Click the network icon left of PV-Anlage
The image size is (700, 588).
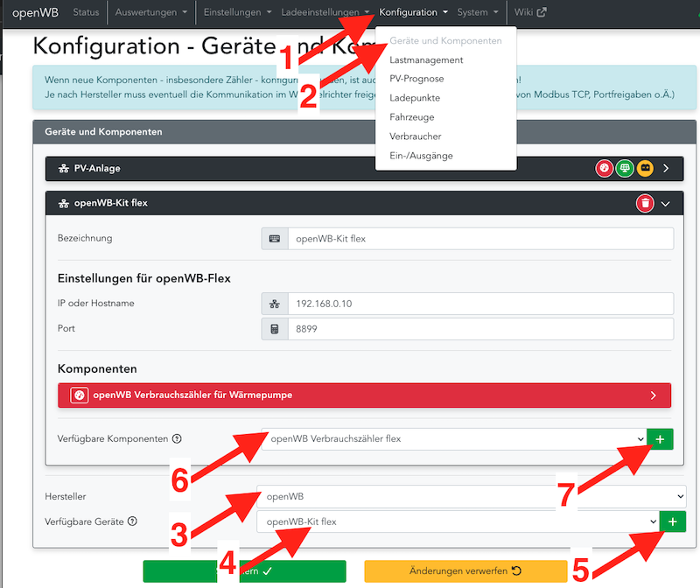63,168
